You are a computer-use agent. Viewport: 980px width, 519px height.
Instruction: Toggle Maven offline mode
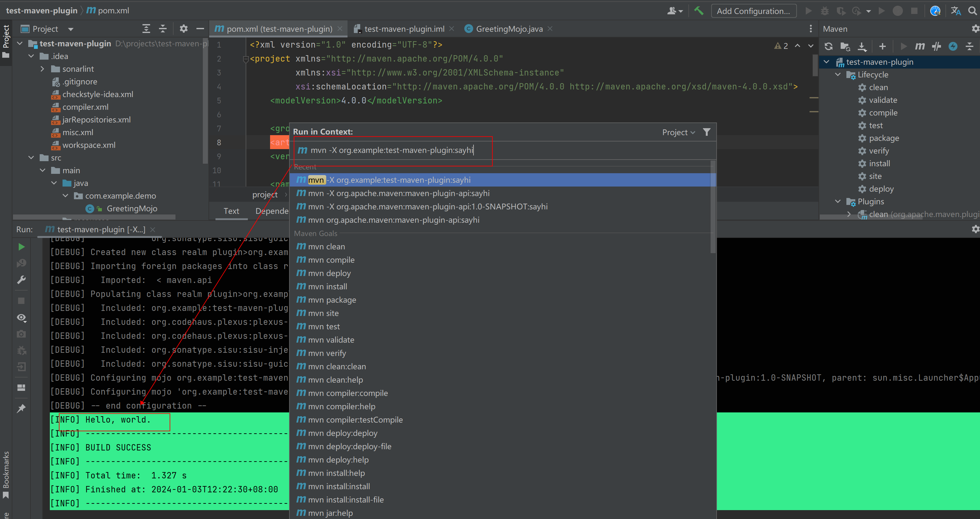[936, 46]
